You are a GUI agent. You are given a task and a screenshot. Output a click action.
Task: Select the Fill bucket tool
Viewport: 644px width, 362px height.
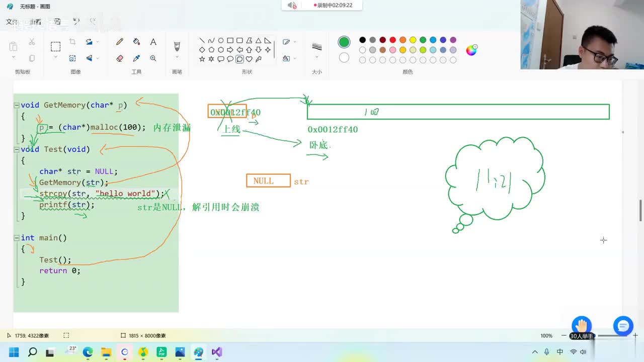[x=136, y=42]
